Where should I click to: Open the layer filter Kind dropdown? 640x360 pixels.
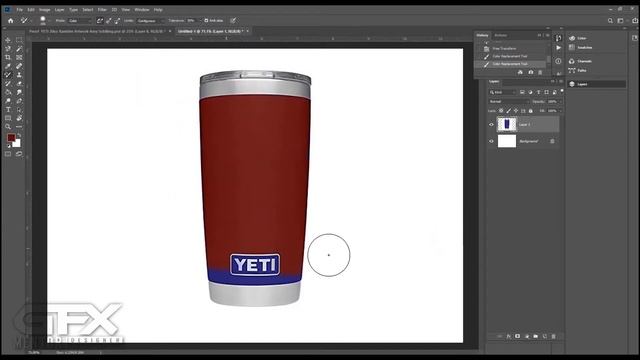[503, 92]
